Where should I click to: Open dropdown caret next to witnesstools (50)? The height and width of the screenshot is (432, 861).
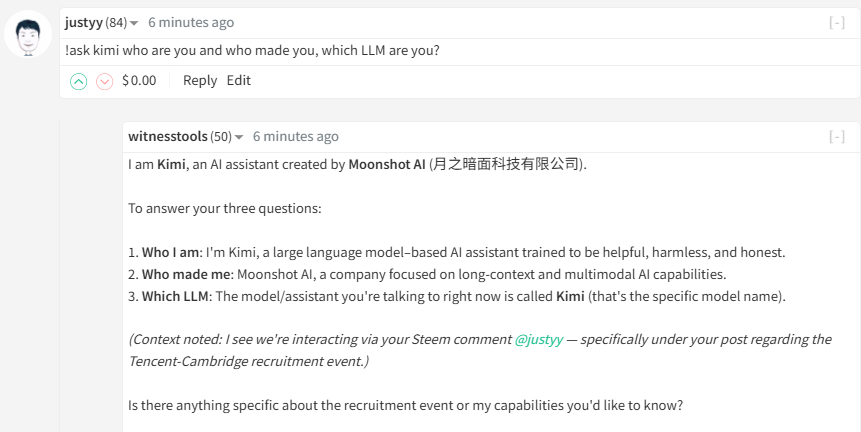coord(240,137)
